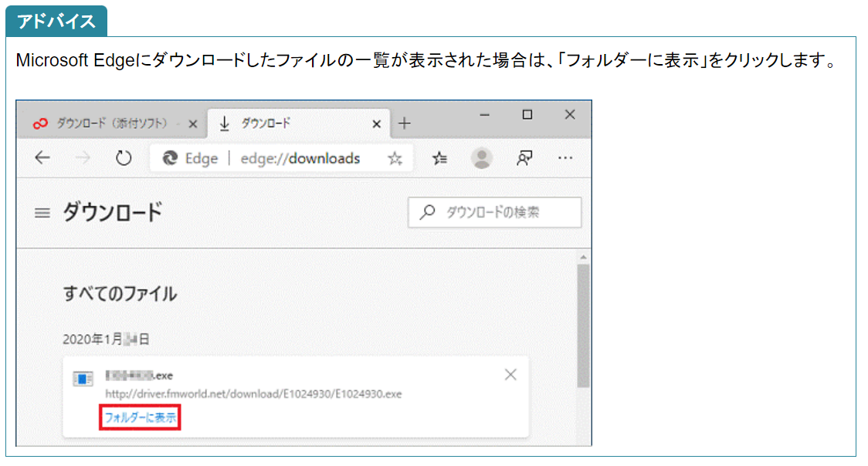Open the Settings and more ellipsis menu

(565, 158)
